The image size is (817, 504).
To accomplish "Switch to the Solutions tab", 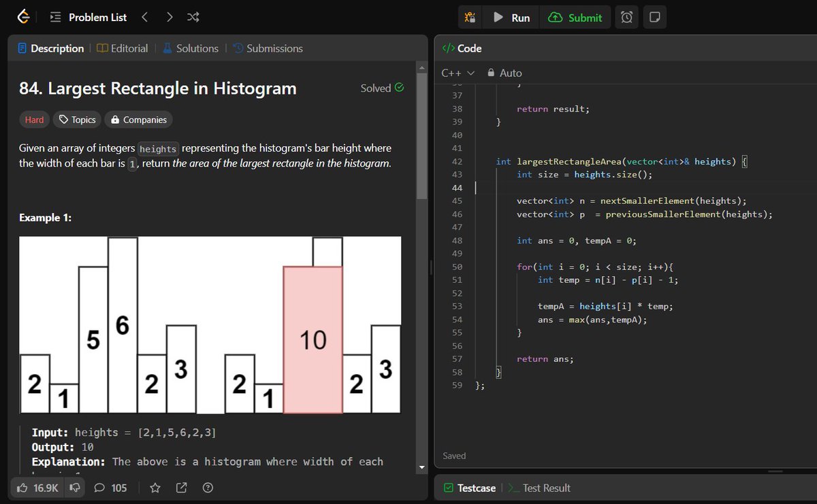I will 191,48.
